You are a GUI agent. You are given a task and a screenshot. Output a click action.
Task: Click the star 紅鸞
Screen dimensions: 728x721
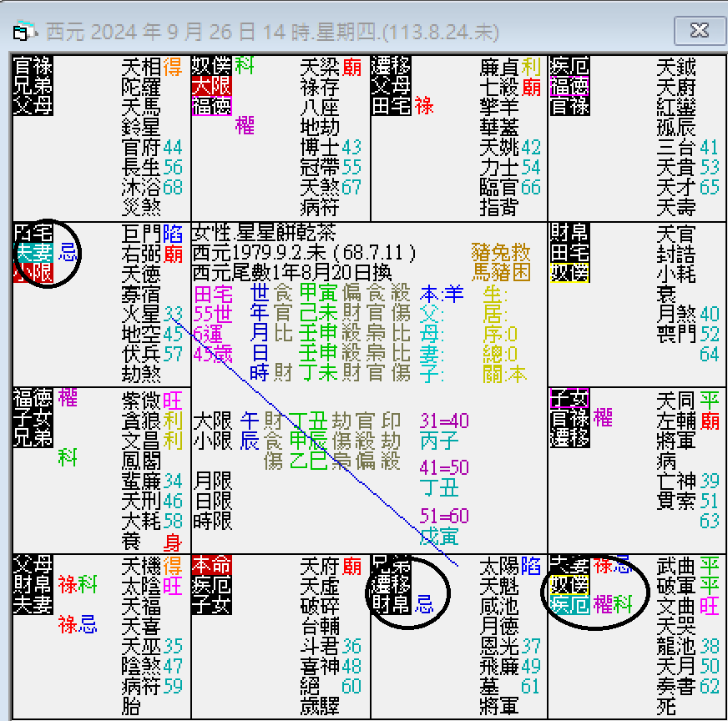pos(676,107)
